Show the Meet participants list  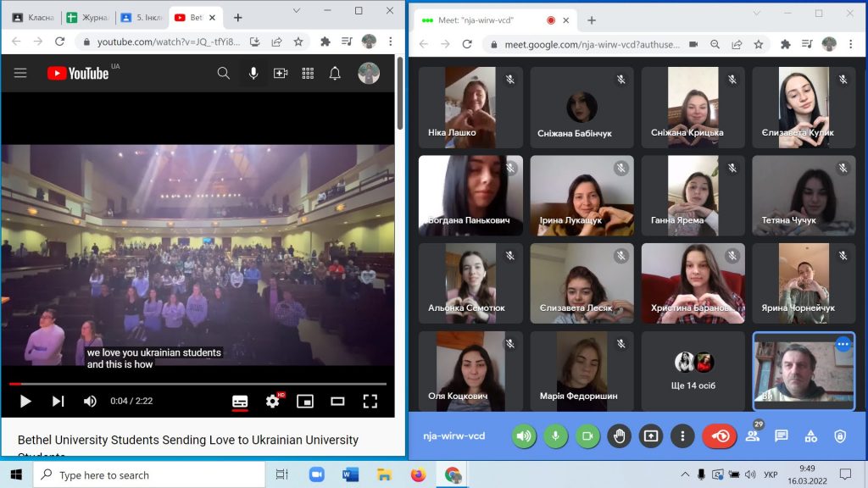coord(752,436)
